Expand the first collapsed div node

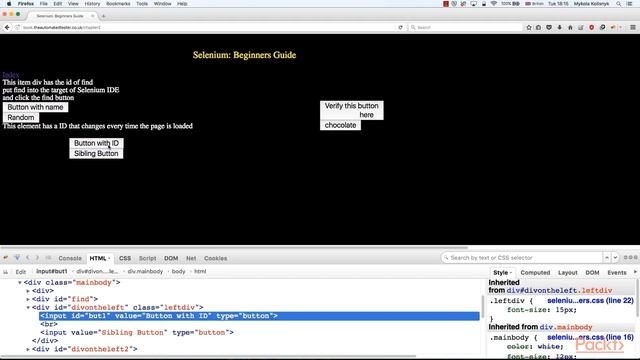coord(28,291)
